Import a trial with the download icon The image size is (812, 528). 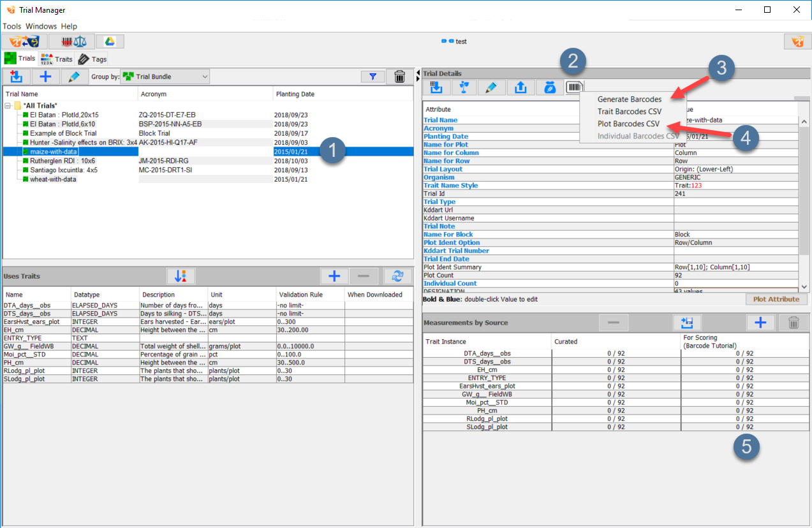pyautogui.click(x=16, y=77)
